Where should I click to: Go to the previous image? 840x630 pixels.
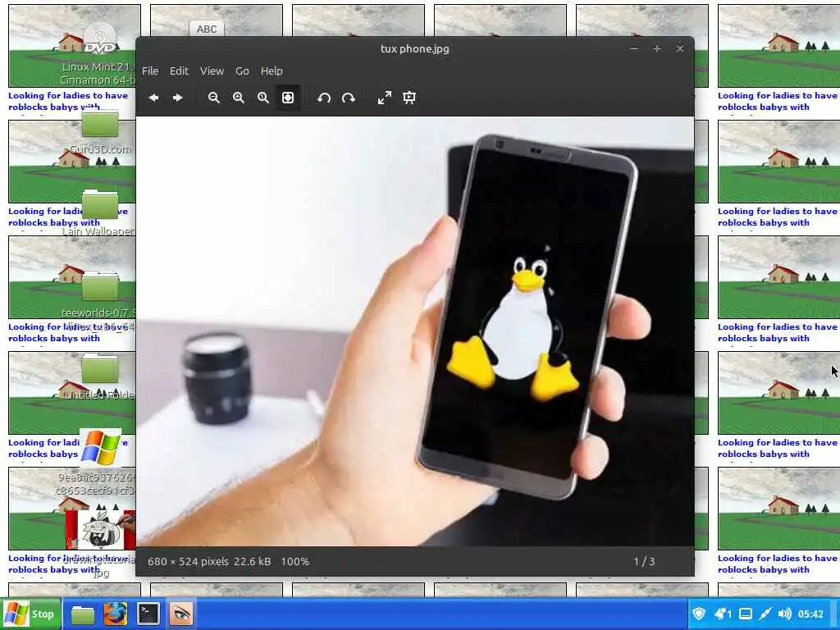pos(153,98)
